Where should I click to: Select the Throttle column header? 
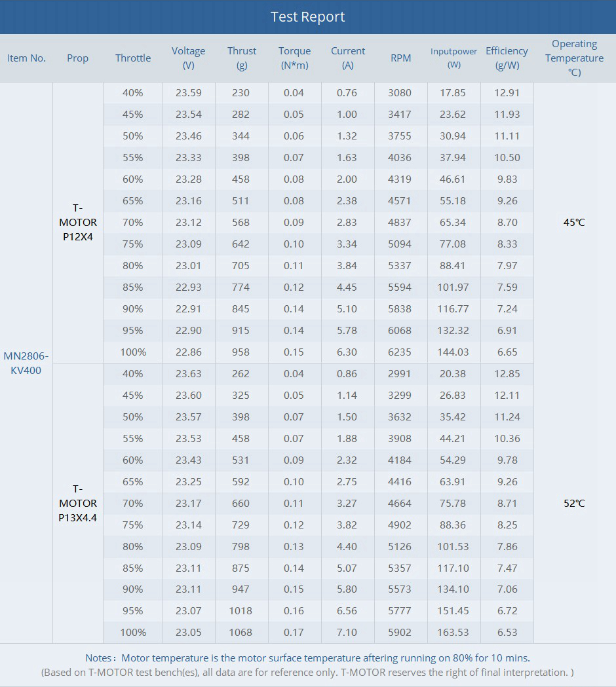pyautogui.click(x=133, y=58)
